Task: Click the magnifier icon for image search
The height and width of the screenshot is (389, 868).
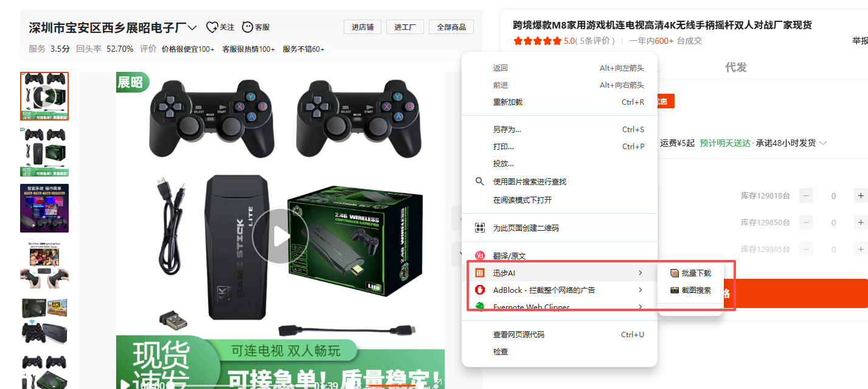Action: [479, 181]
